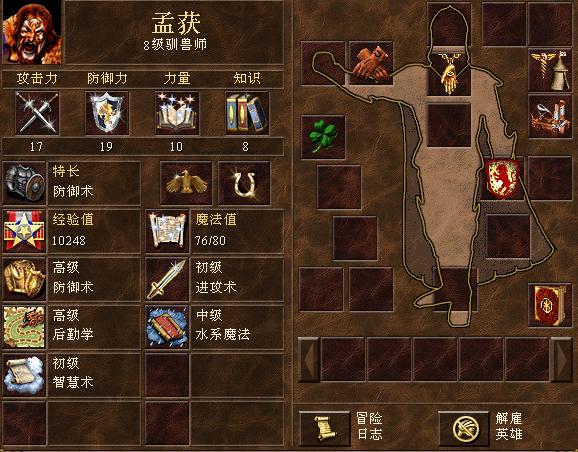Click the golden hand necklace artifact
The height and width of the screenshot is (452, 578).
[x=449, y=74]
